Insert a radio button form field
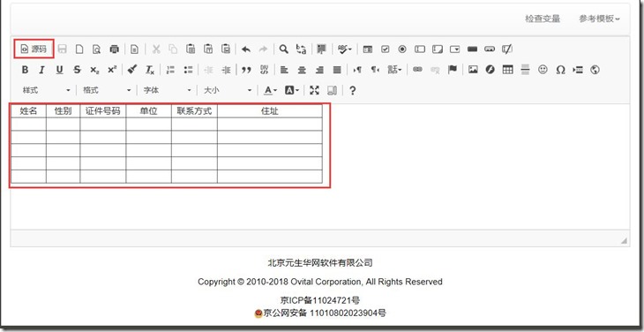The height and width of the screenshot is (332, 644). click(402, 49)
